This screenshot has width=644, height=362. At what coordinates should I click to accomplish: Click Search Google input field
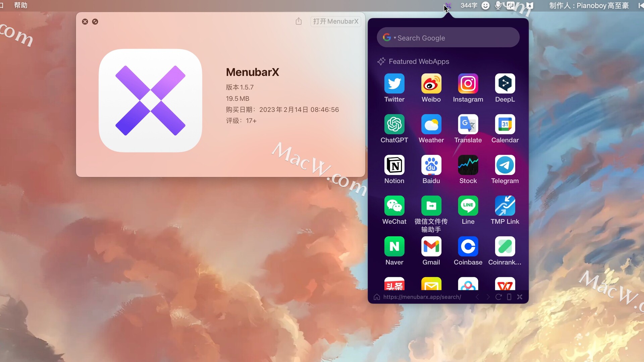pyautogui.click(x=448, y=38)
